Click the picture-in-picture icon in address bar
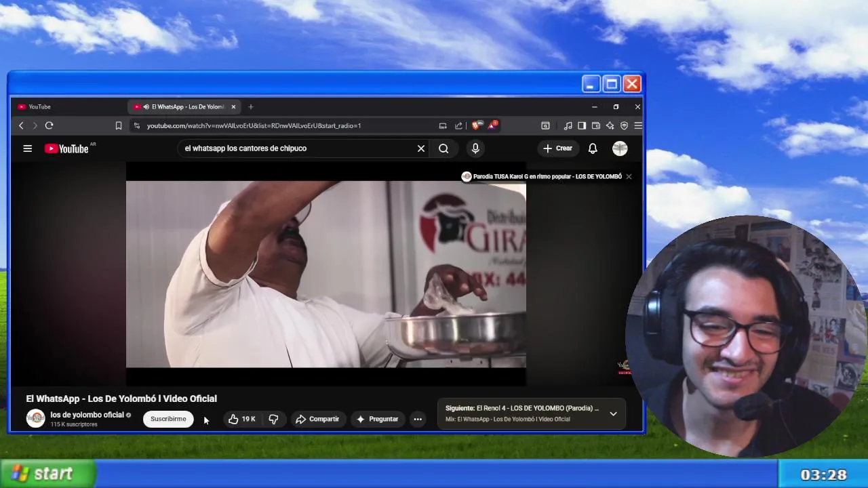The height and width of the screenshot is (488, 868). pyautogui.click(x=443, y=125)
